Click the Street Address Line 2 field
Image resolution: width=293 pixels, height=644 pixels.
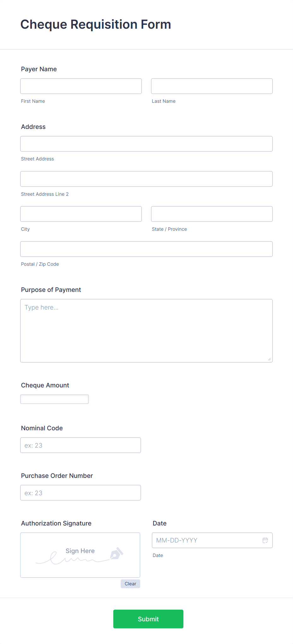[x=146, y=178]
